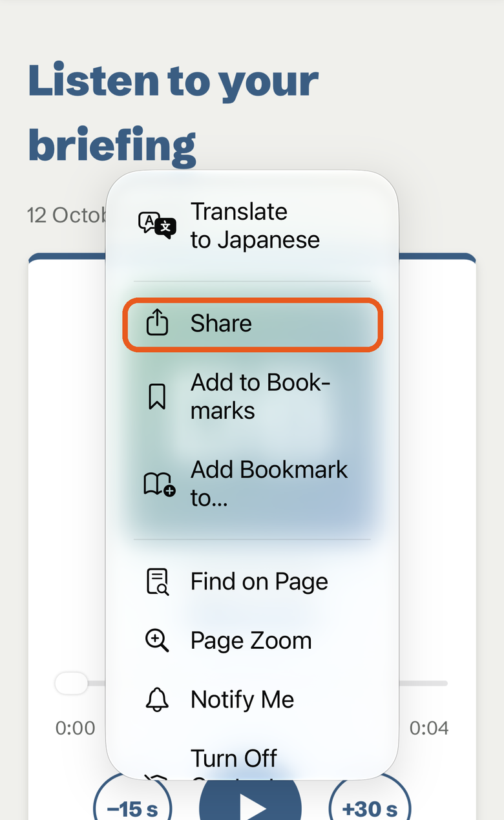Click the 12 October date text
This screenshot has height=820, width=504.
(67, 215)
